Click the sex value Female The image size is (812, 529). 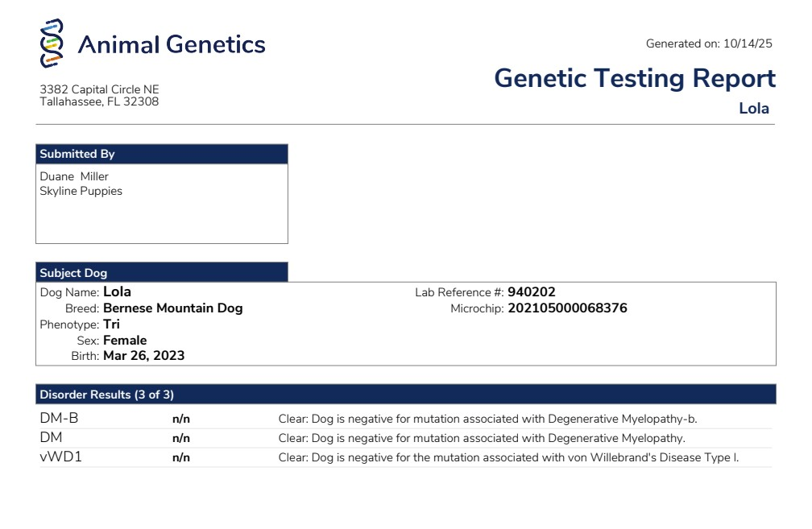[x=125, y=341]
